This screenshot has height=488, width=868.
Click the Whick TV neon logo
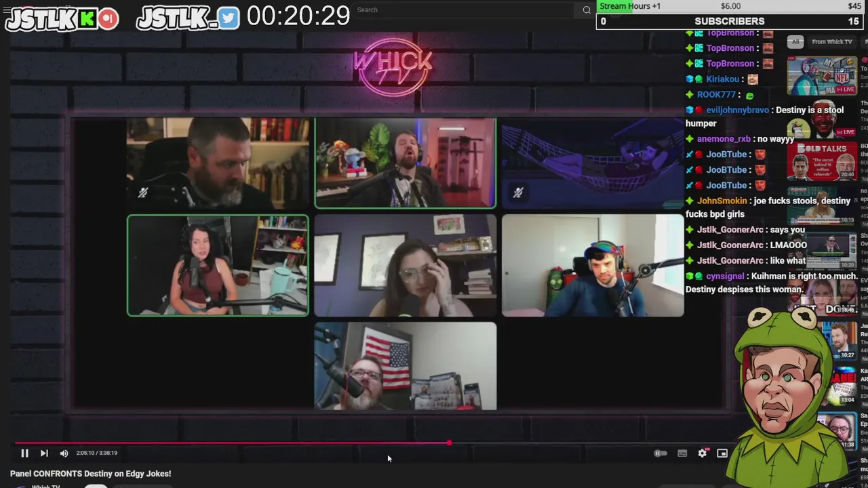[393, 68]
